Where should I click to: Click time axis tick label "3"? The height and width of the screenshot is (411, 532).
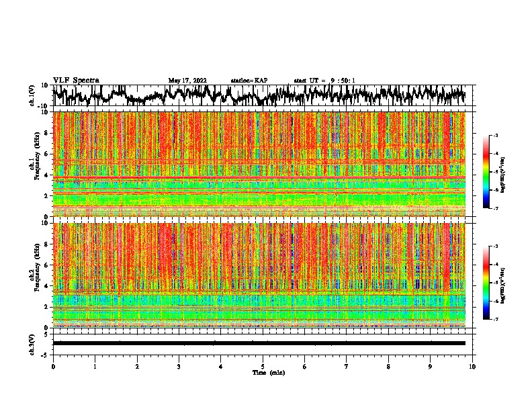pos(179,367)
